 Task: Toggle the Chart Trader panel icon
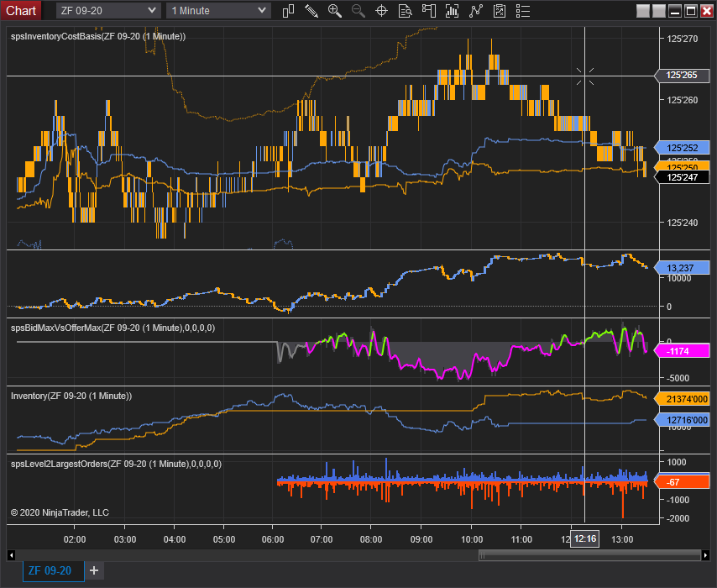pyautogui.click(x=428, y=11)
